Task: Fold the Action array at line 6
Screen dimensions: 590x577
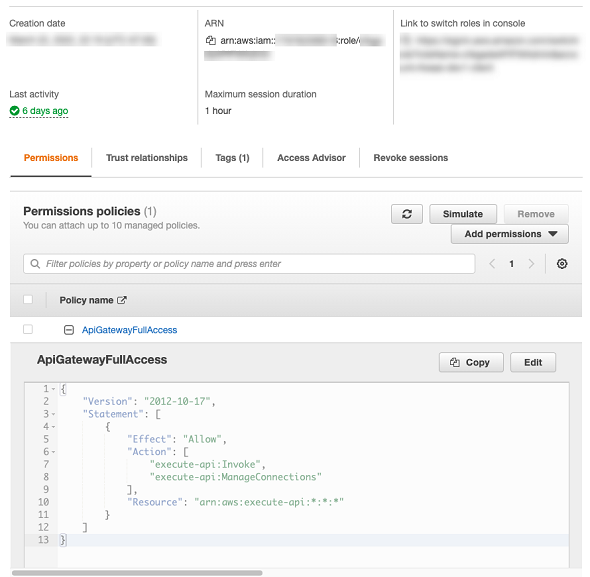Action: pyautogui.click(x=53, y=452)
